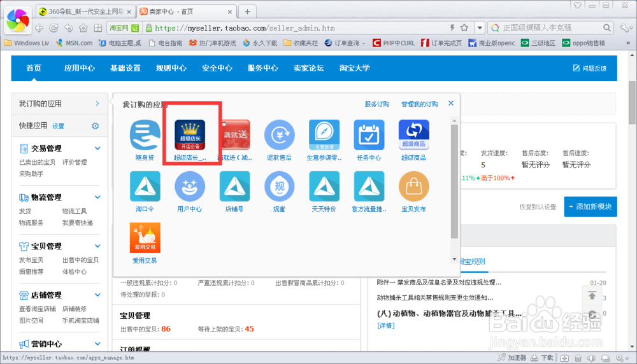Screen dimensions: 637x364
Task: Open the 退款售后 app icon
Action: [x=280, y=135]
